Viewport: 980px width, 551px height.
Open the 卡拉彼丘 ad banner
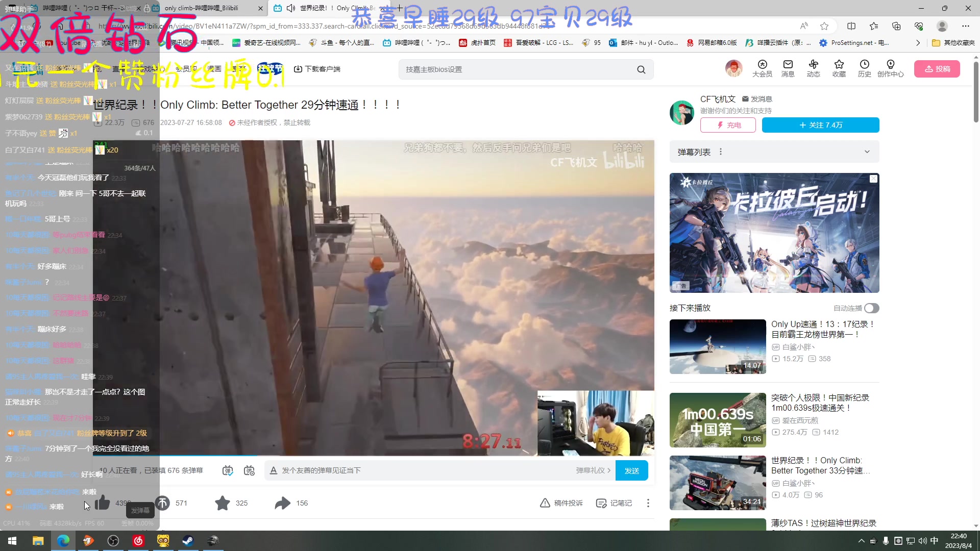coord(774,233)
